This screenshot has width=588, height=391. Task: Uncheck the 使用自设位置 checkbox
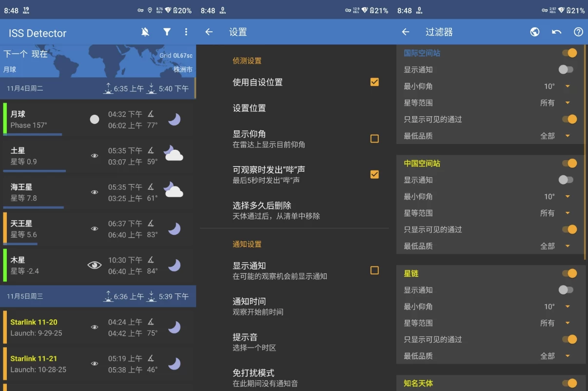(374, 82)
